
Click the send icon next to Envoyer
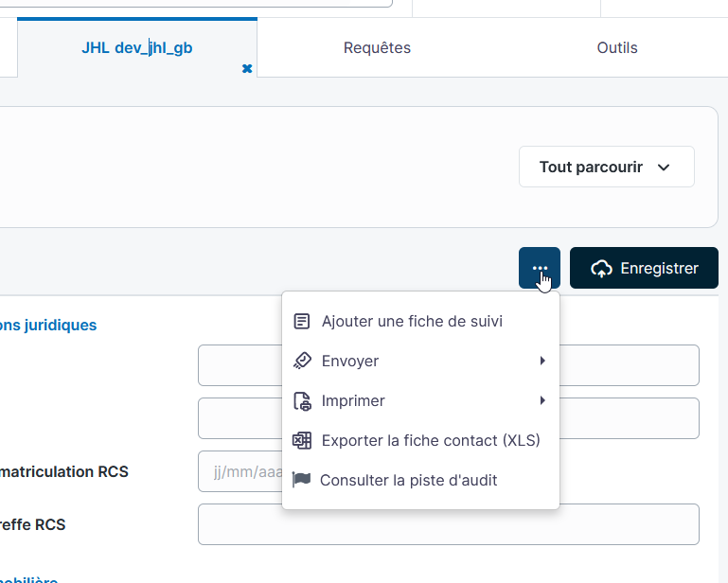coord(302,362)
